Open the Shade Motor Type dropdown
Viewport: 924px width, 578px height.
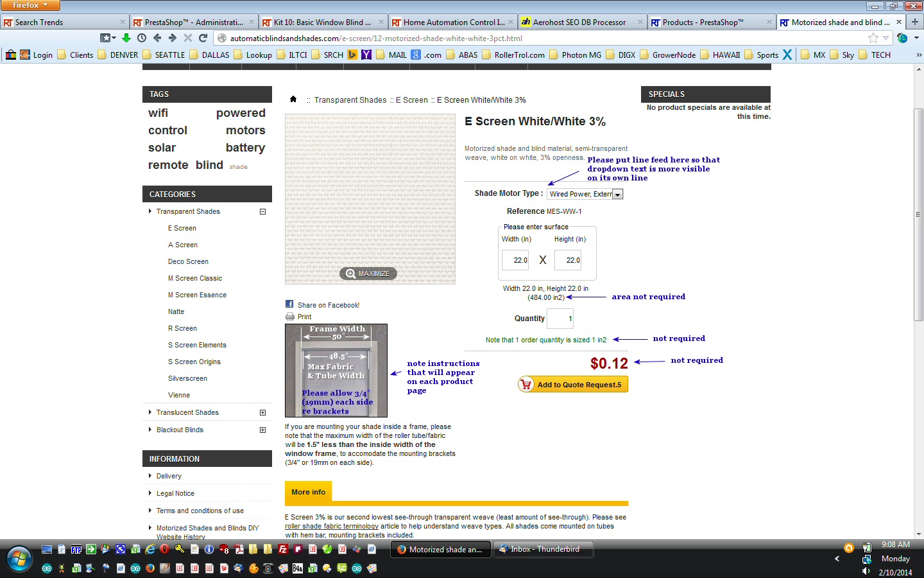[x=585, y=194]
